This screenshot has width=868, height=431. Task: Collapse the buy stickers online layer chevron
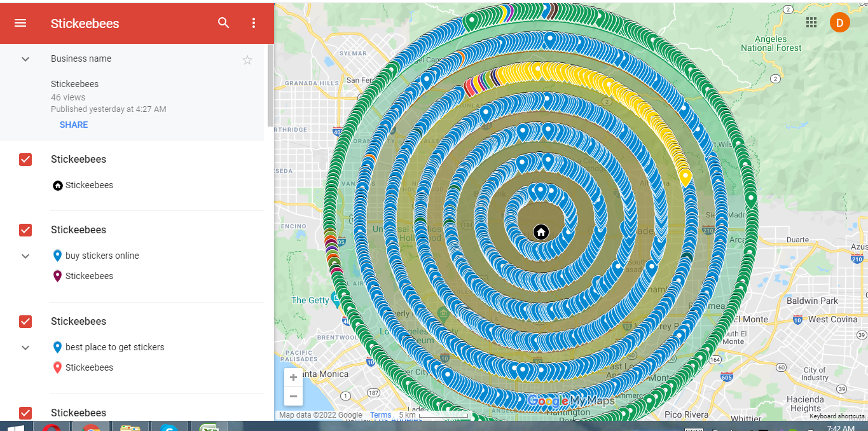pos(25,256)
